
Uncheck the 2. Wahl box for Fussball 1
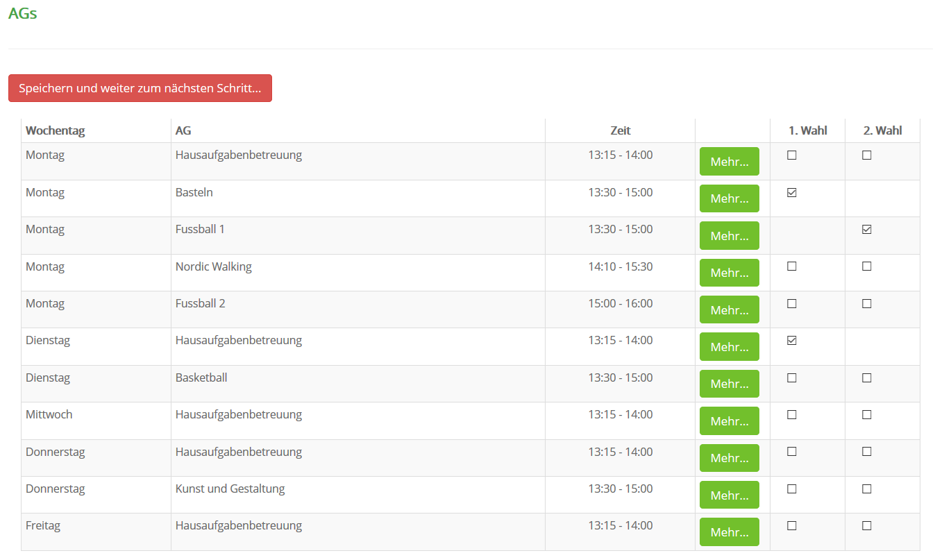[866, 230]
